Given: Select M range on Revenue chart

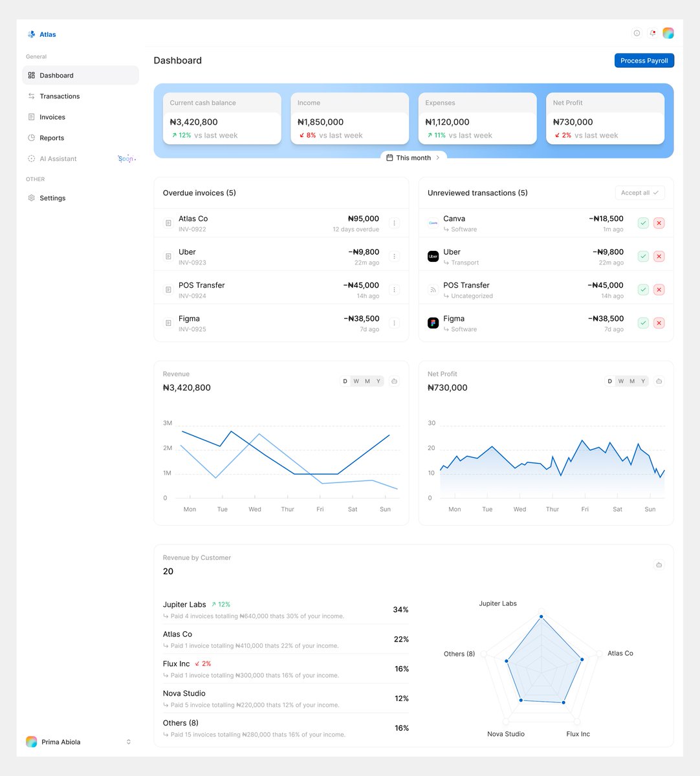Looking at the screenshot, I should click(x=367, y=381).
